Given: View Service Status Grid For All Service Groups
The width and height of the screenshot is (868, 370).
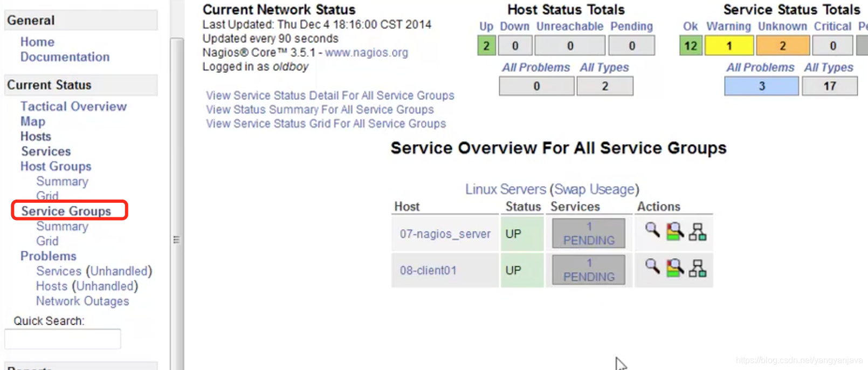Looking at the screenshot, I should (326, 124).
